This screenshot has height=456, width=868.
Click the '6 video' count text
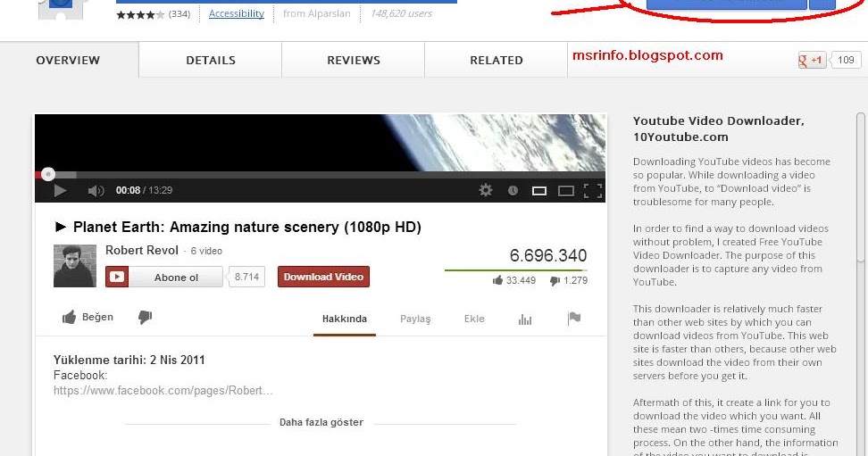[206, 252]
